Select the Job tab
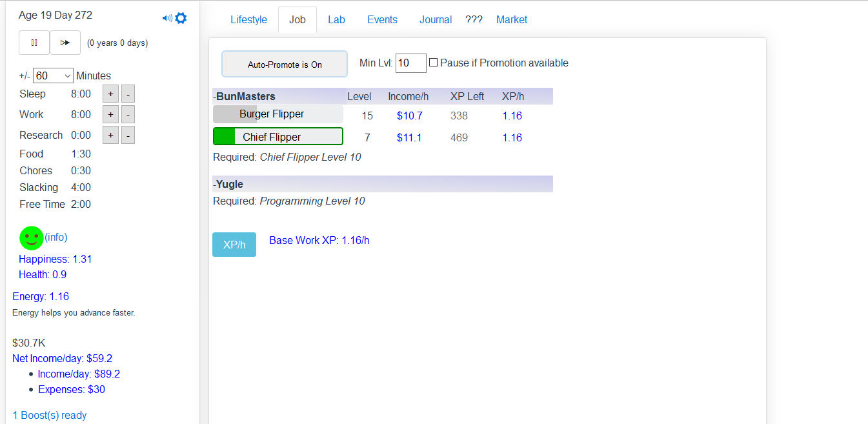 [x=298, y=19]
